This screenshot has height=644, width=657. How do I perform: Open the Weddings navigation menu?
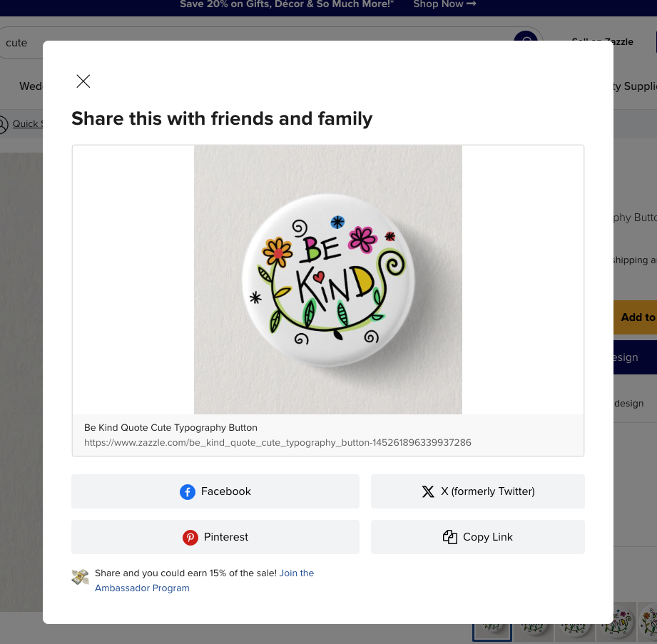coord(30,86)
